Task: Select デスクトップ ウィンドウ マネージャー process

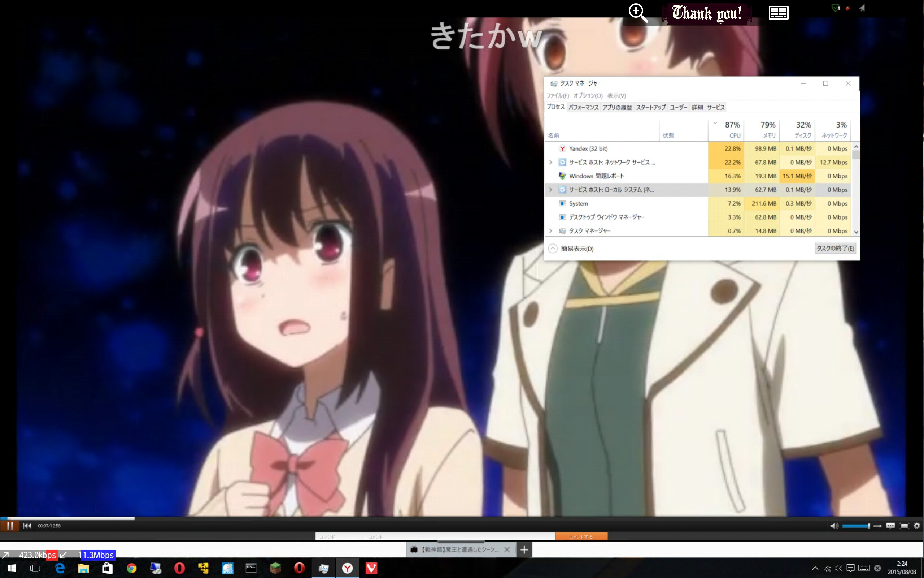Action: coord(698,217)
